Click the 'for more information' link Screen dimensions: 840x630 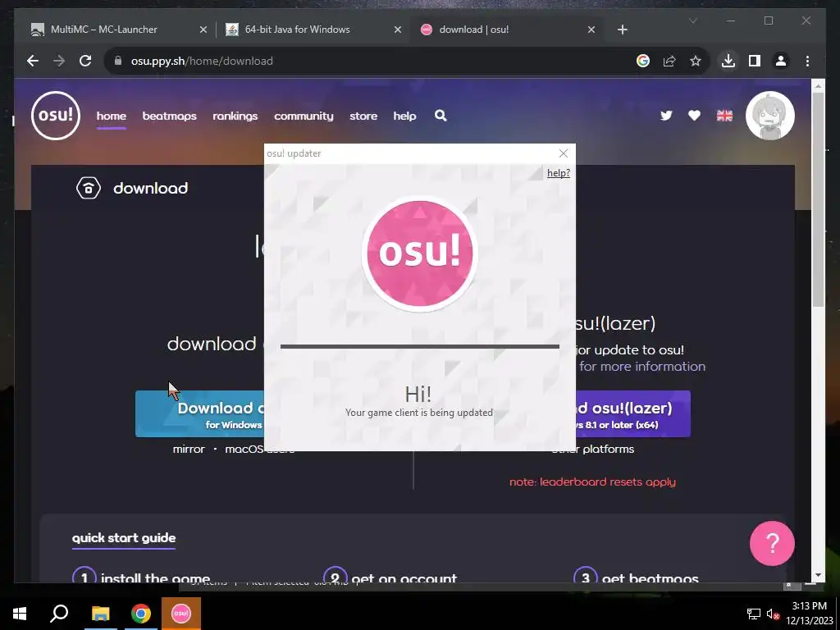pyautogui.click(x=642, y=367)
